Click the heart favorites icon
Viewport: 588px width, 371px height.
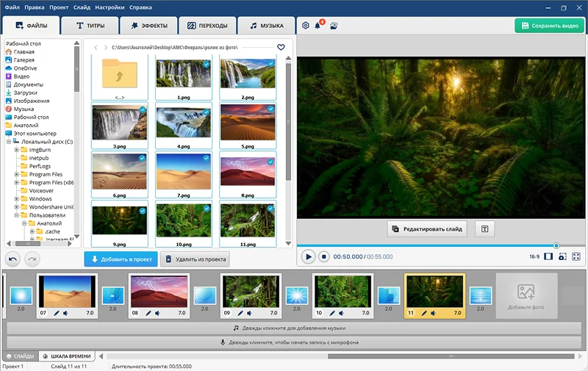281,47
